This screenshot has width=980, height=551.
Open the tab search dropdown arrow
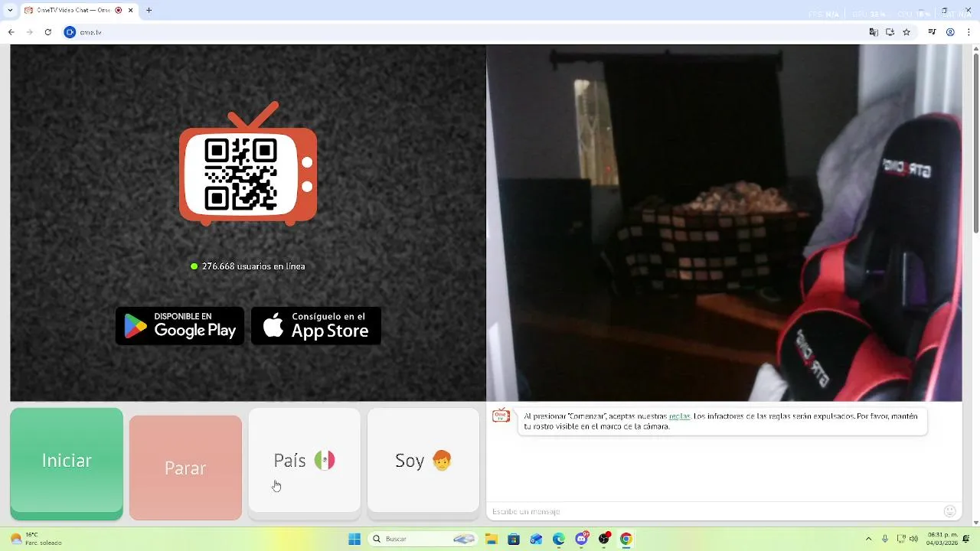(x=10, y=11)
